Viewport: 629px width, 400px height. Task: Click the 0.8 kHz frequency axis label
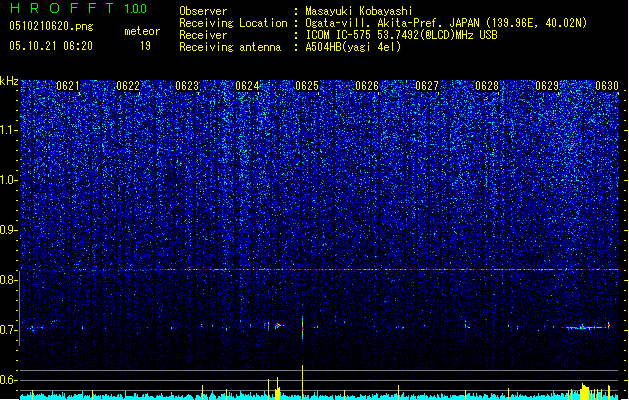[8, 280]
